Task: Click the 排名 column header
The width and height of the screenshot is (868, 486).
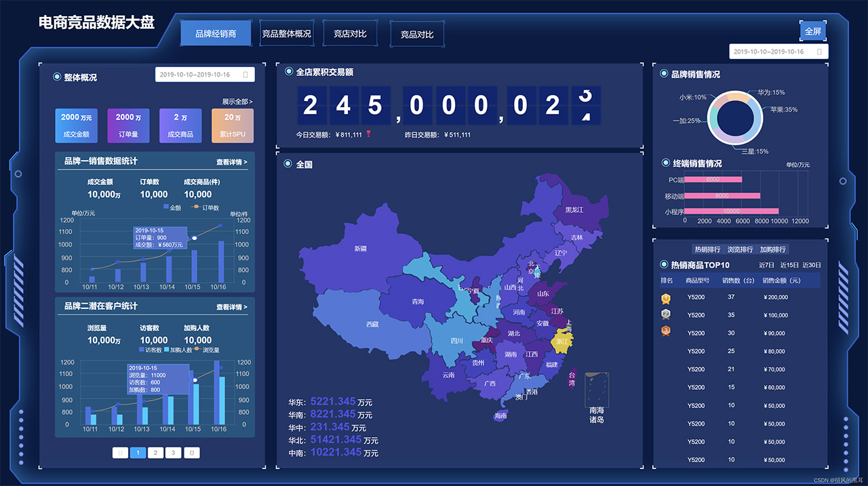Action: click(x=667, y=281)
